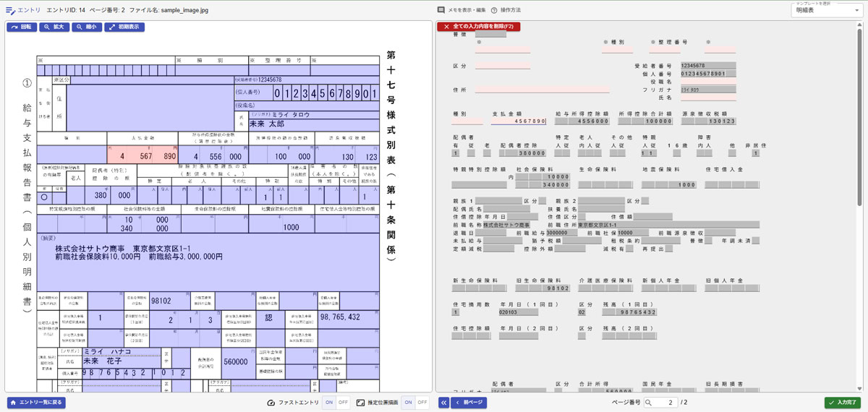Finish with 入力完了 button
This screenshot has height=412, width=868.
pos(843,403)
